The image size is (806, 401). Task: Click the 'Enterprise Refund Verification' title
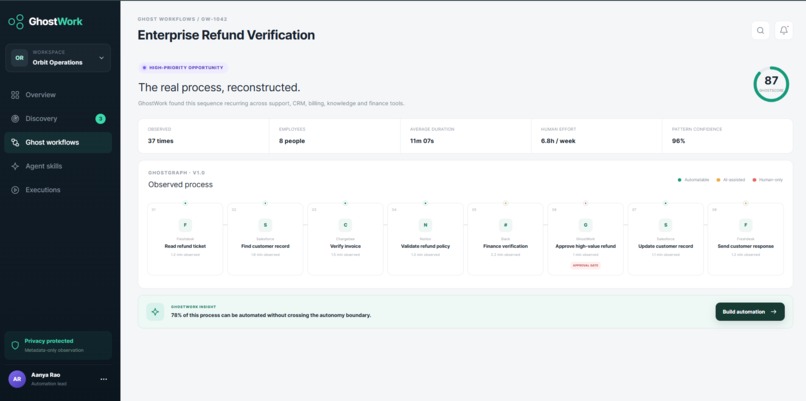(226, 35)
